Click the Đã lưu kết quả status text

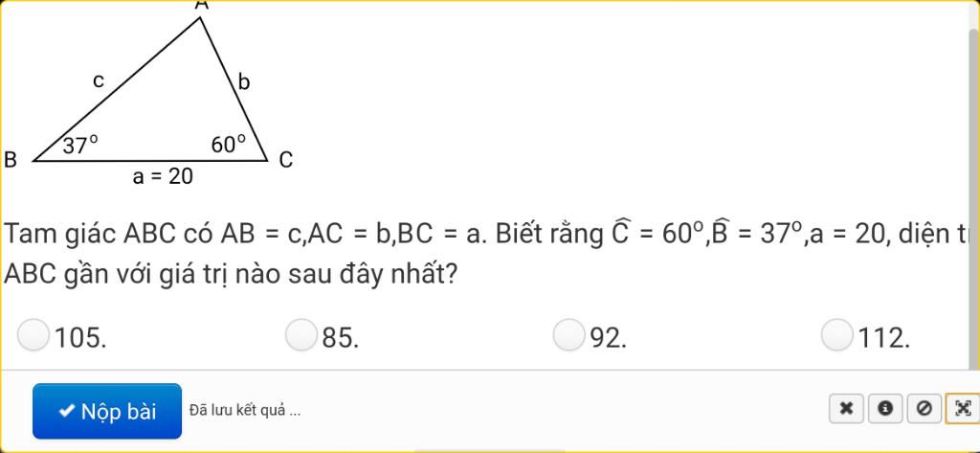(246, 411)
